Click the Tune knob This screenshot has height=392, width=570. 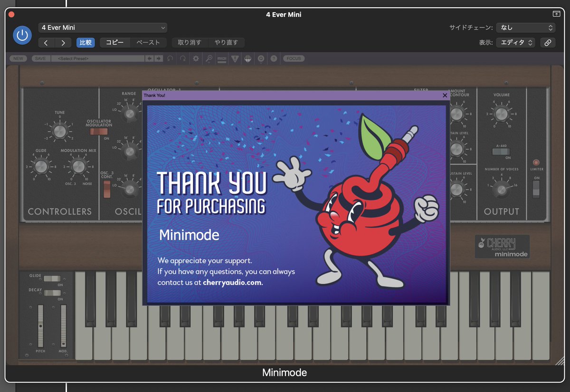tap(60, 131)
